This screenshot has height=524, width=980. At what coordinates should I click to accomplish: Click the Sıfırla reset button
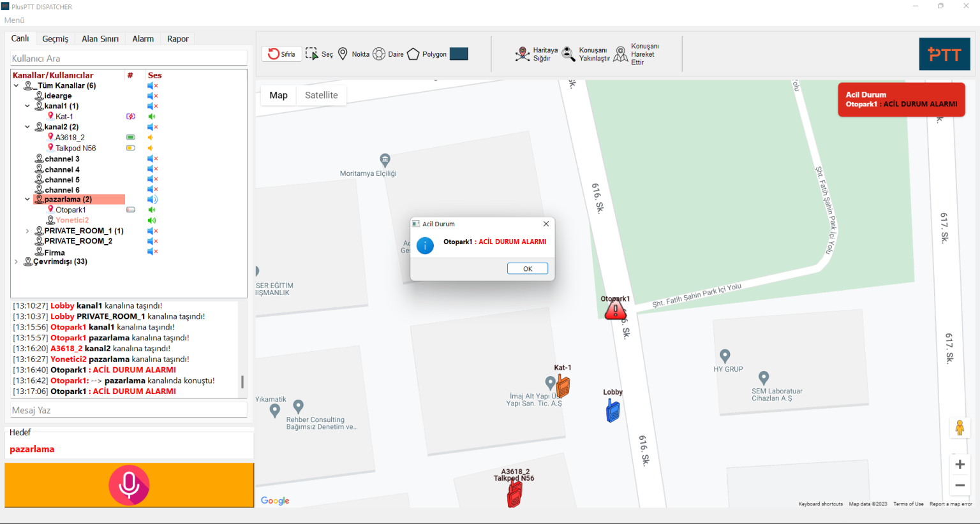(x=281, y=54)
